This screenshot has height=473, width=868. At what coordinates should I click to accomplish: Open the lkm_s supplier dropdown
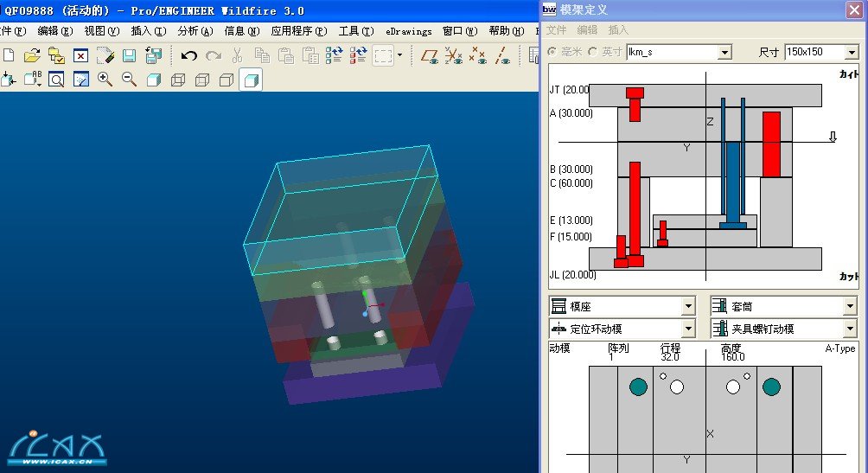click(x=724, y=52)
